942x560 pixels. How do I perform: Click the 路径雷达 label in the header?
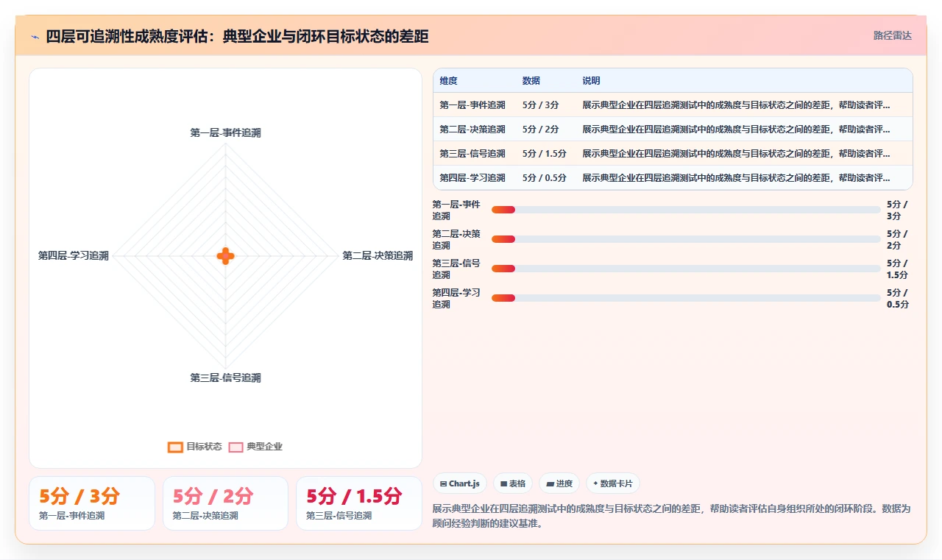click(x=892, y=35)
